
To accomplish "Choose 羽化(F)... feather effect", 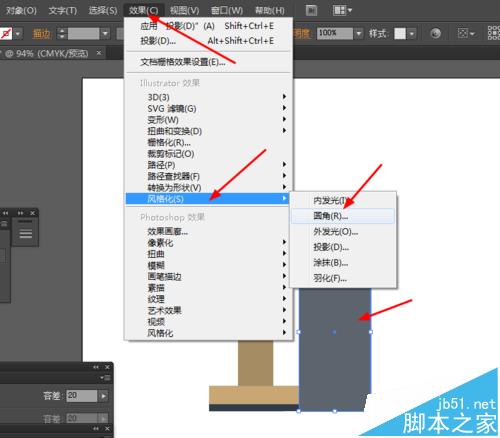I will pos(343,278).
